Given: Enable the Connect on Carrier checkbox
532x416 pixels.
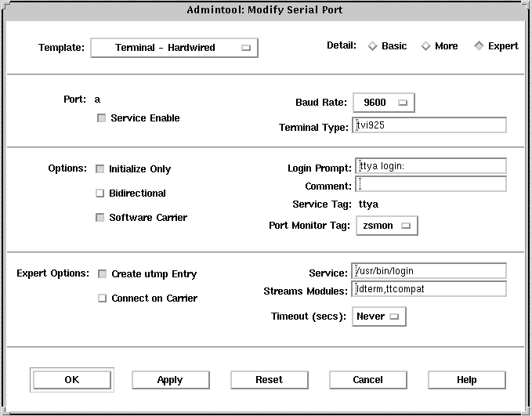Looking at the screenshot, I should tap(102, 298).
